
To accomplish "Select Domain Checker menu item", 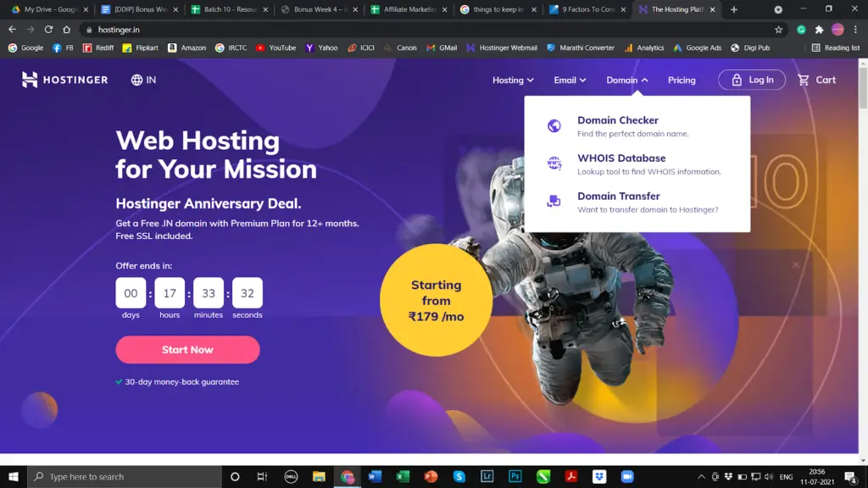I will pyautogui.click(x=637, y=126).
